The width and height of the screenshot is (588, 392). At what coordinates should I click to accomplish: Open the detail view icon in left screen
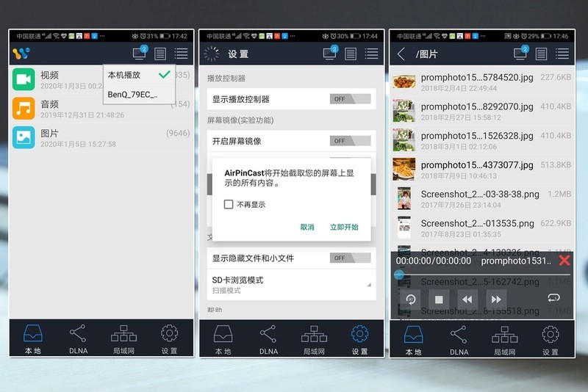pos(160,54)
